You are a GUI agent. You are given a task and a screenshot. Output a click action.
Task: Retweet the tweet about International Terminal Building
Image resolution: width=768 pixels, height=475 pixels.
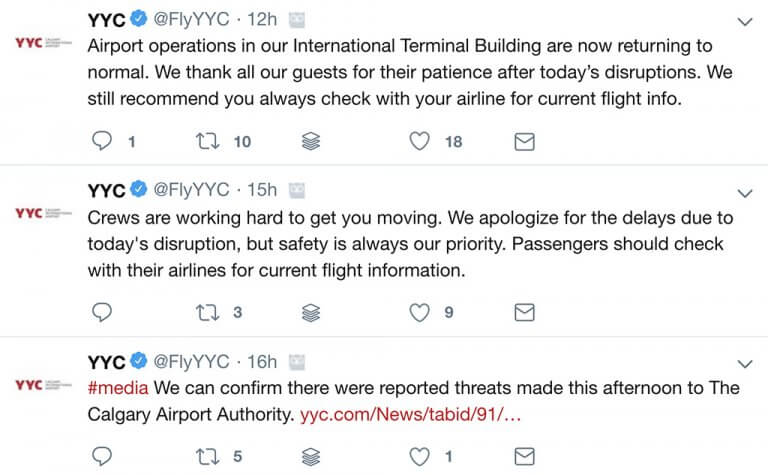click(207, 142)
